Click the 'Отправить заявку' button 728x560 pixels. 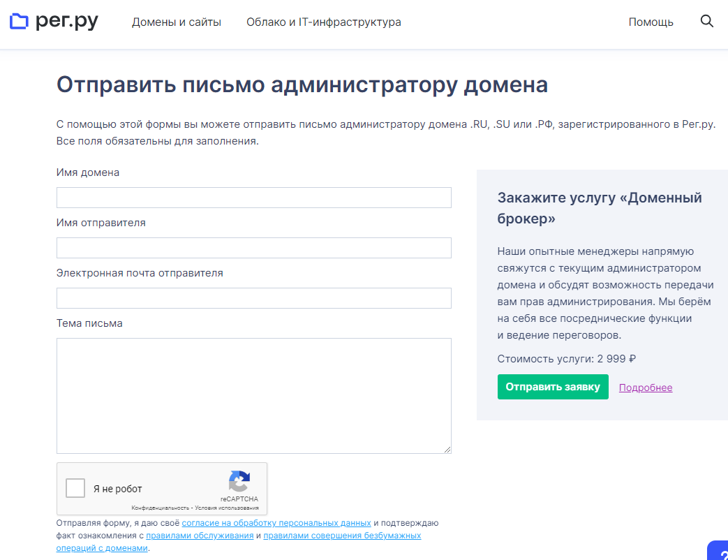pyautogui.click(x=553, y=387)
